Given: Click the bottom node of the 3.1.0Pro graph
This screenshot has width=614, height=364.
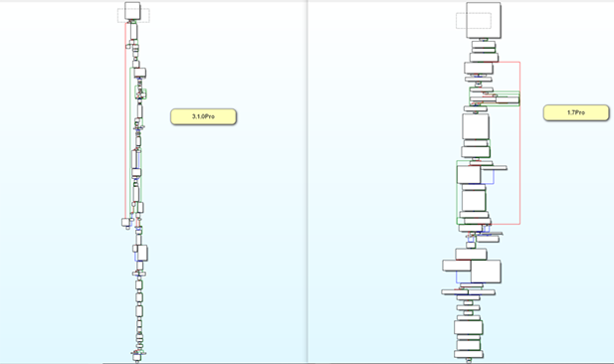Looking at the screenshot, I should coord(136,357).
